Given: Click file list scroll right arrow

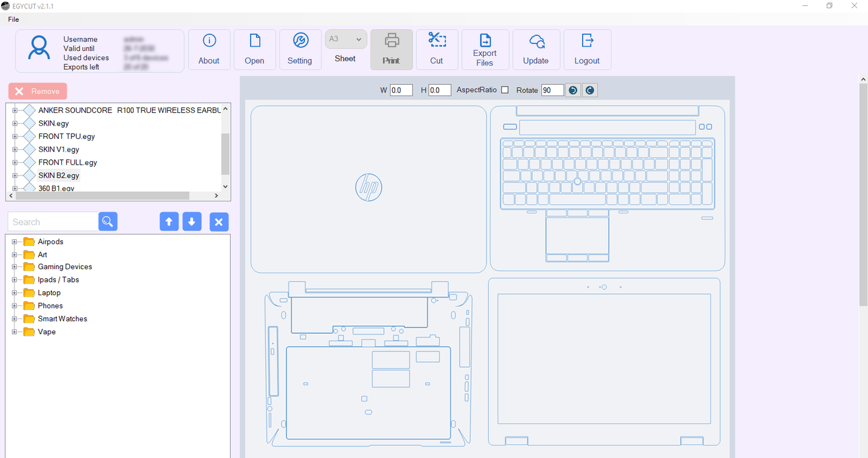Looking at the screenshot, I should (x=217, y=196).
